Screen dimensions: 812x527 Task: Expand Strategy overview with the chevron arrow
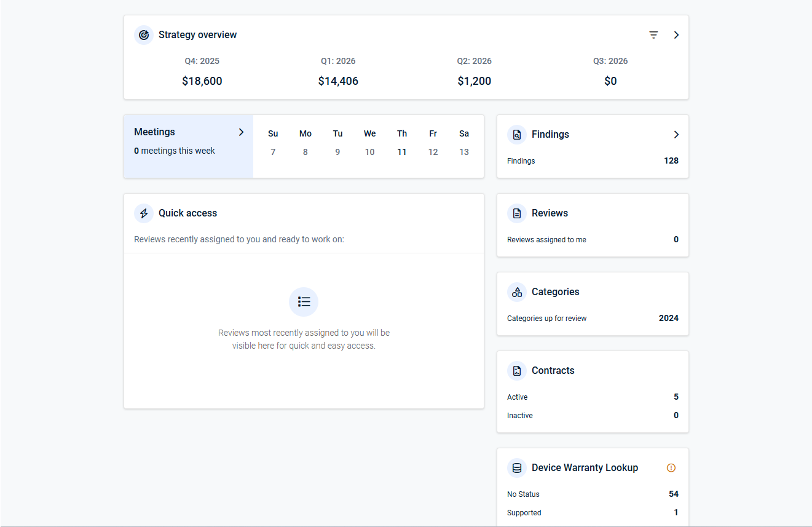coord(676,35)
